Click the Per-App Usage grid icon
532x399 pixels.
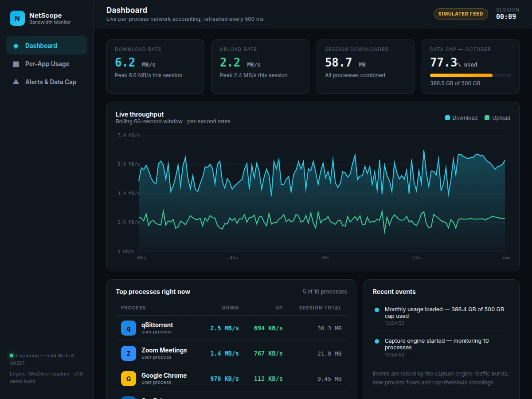point(16,64)
